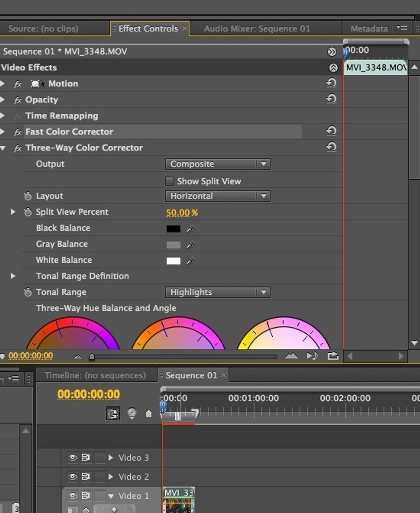Hide the Video 1 track output

click(71, 496)
